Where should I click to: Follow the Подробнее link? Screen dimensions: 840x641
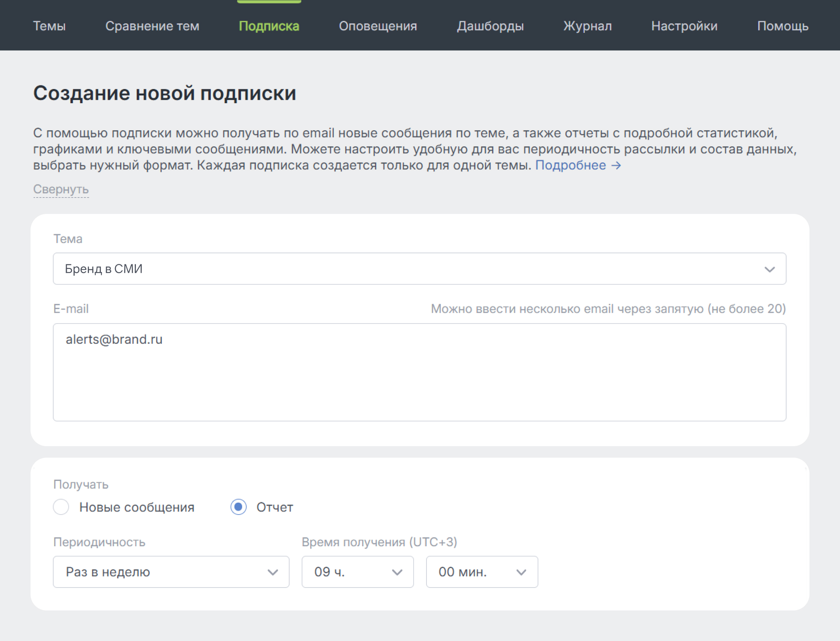(570, 165)
